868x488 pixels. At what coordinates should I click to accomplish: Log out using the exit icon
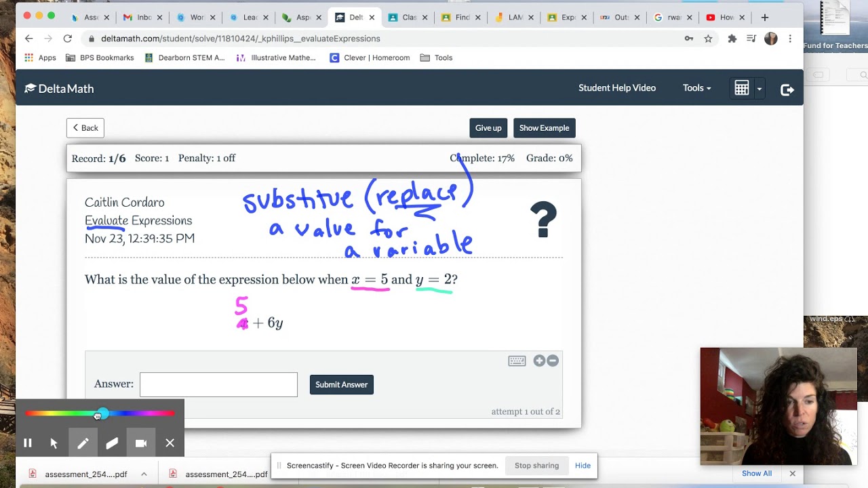click(787, 89)
